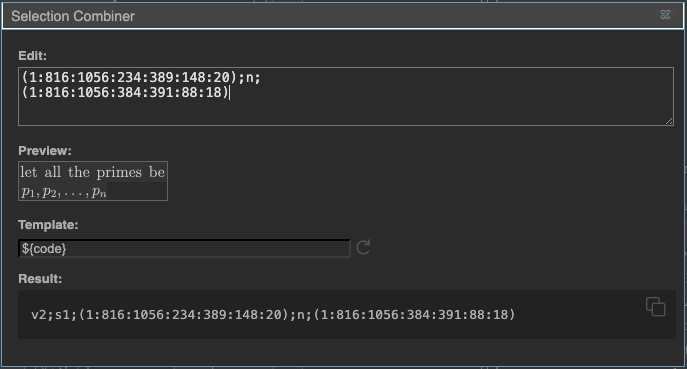Reset the template with the refresh icon
687x369 pixels.
point(363,247)
